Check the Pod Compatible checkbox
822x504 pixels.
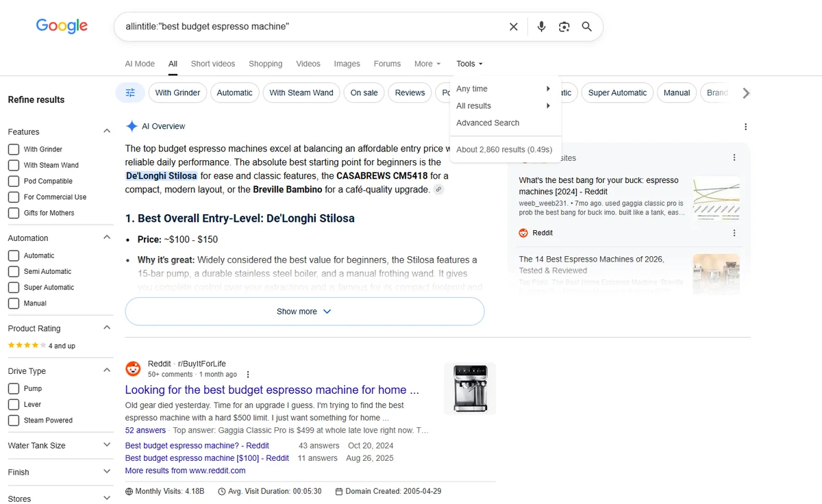pos(13,181)
